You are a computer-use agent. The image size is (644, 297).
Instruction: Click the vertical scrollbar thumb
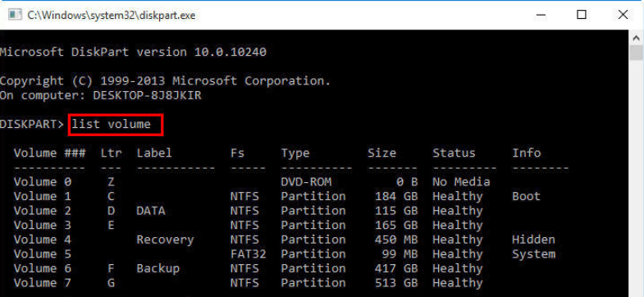coord(637,53)
